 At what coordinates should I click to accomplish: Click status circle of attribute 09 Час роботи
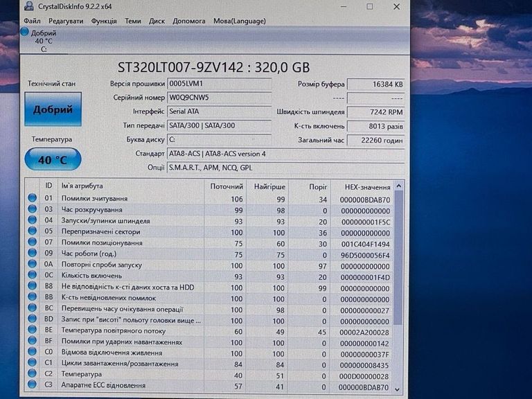pyautogui.click(x=33, y=252)
